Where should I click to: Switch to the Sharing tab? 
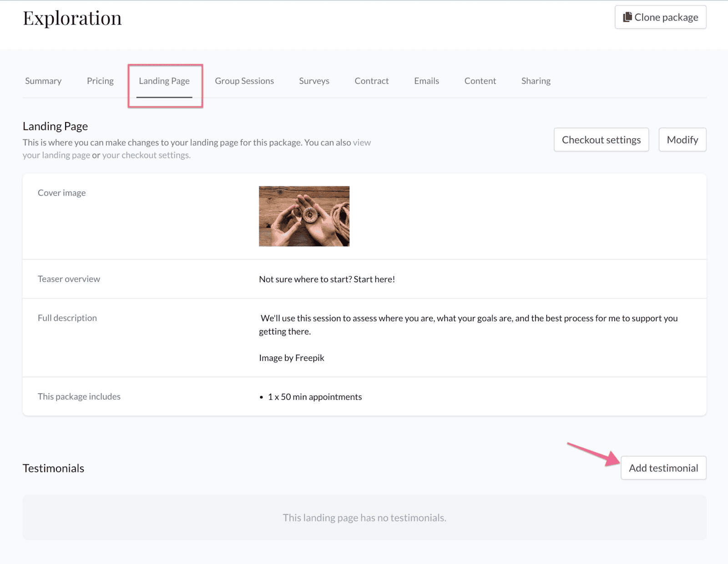[x=536, y=81]
